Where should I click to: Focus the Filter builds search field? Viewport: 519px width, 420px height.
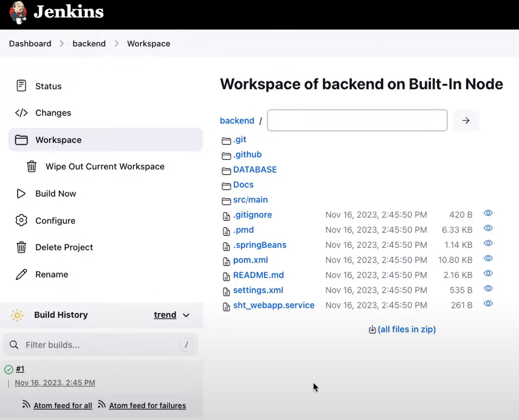click(x=101, y=345)
